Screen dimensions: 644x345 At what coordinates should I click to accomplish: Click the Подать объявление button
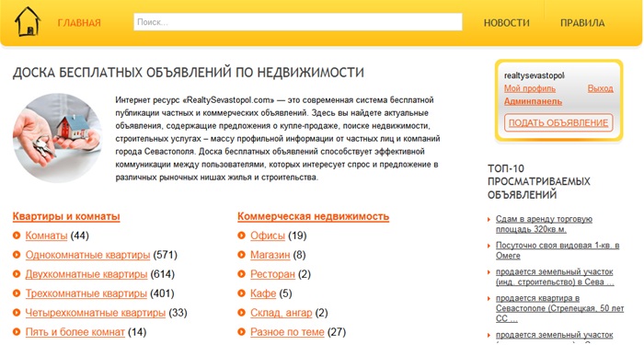click(x=558, y=122)
